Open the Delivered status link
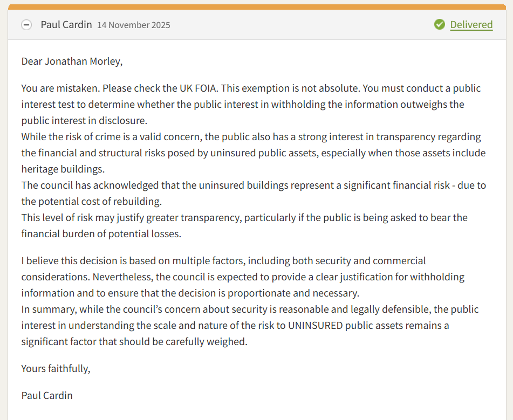This screenshot has width=513, height=420. (x=471, y=25)
